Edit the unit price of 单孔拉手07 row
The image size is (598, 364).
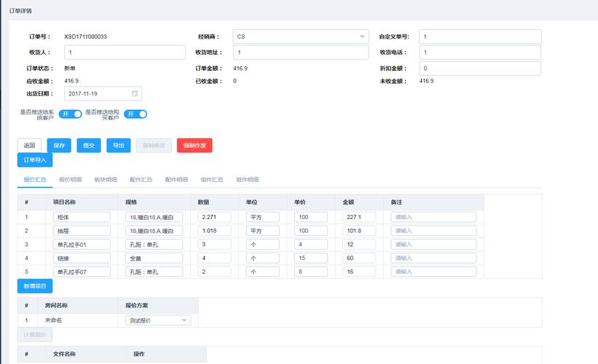coord(311,272)
